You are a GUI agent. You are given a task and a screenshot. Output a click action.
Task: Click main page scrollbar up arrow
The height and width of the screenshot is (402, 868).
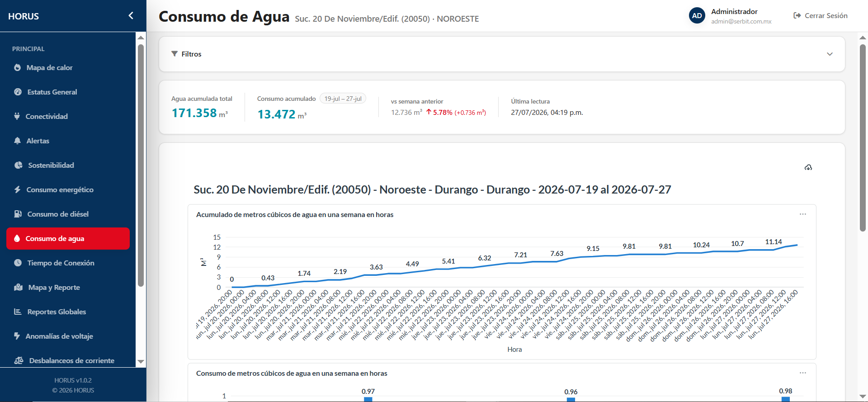coord(863,38)
